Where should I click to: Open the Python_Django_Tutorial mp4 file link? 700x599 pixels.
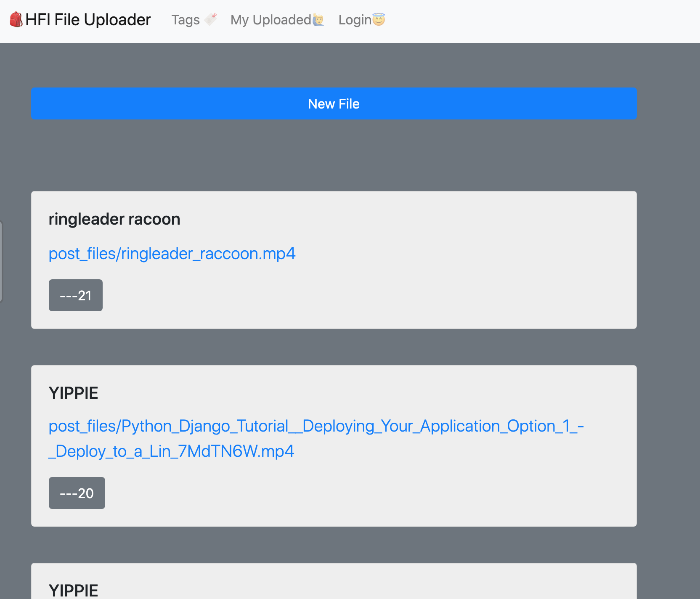point(316,439)
